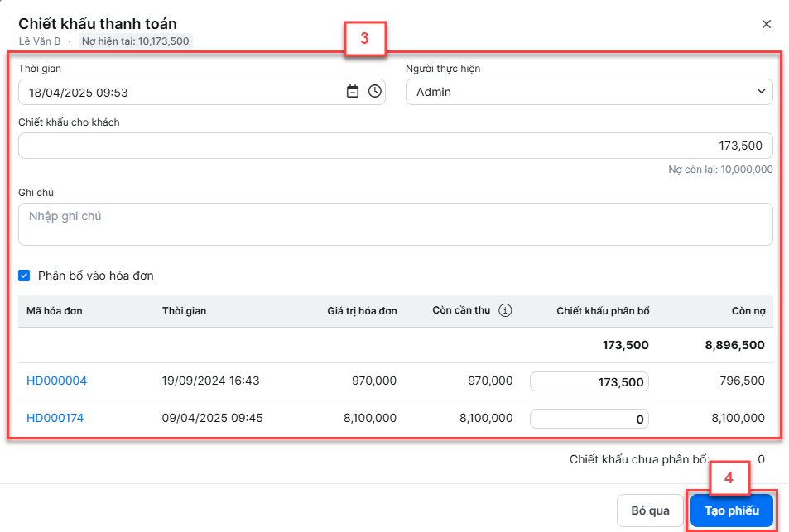The width and height of the screenshot is (789, 532).
Task: Click the Chiết khấu phân bổ column header
Action: coord(603,311)
